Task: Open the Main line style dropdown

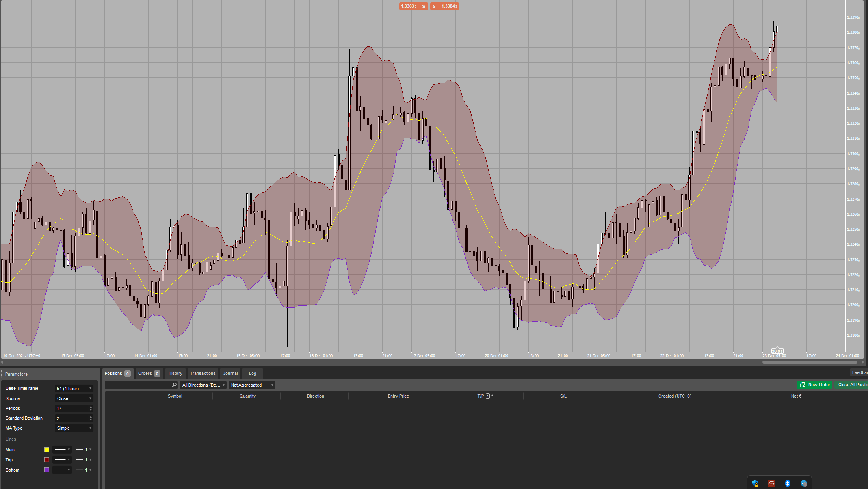Action: [62, 450]
